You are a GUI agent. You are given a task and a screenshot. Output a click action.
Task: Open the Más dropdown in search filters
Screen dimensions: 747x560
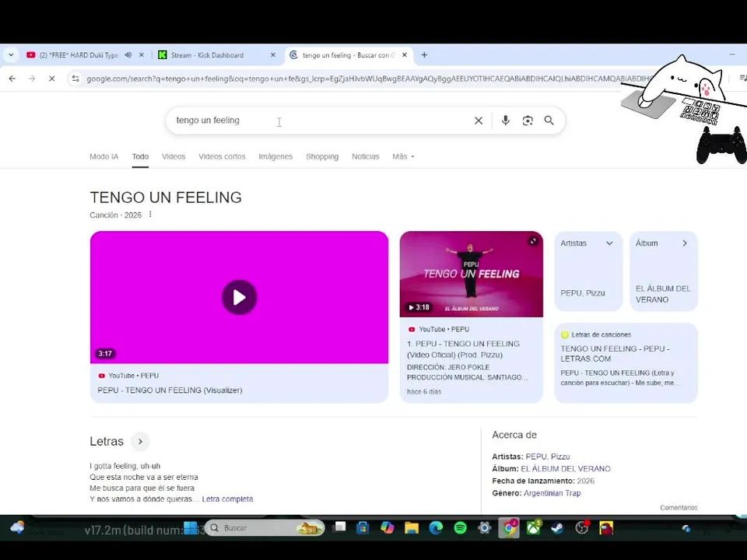(403, 156)
